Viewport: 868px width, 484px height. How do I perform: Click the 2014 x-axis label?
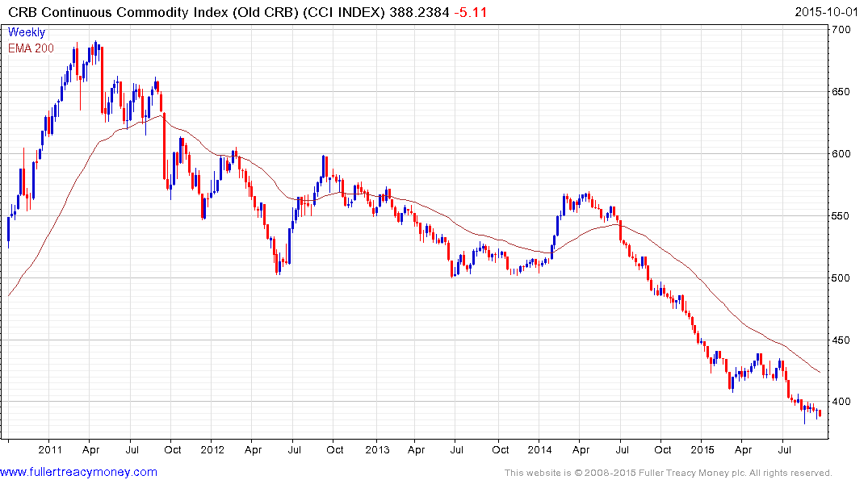539,449
